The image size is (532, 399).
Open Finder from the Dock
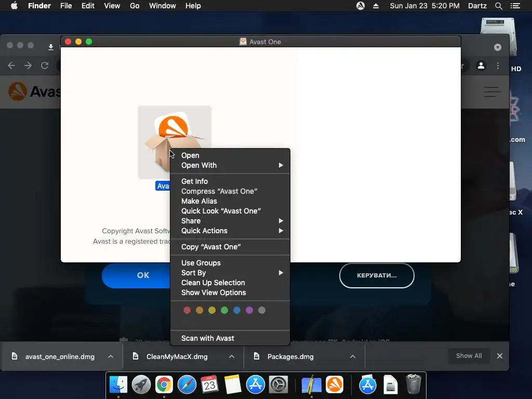tap(118, 385)
